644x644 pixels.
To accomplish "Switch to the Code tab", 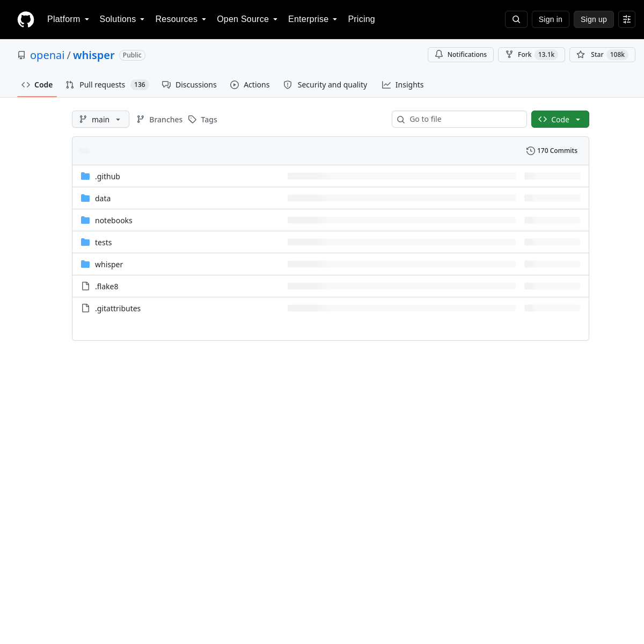I will (37, 85).
